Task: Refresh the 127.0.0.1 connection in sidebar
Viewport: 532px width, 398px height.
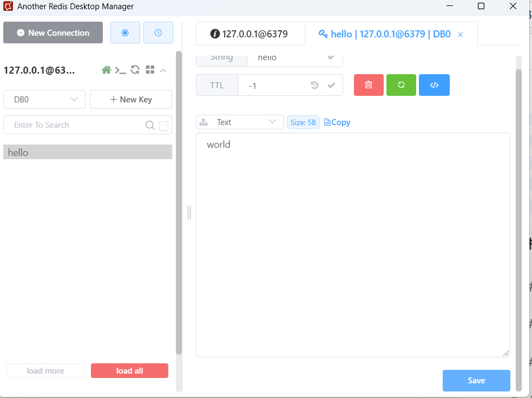Action: pyautogui.click(x=135, y=70)
